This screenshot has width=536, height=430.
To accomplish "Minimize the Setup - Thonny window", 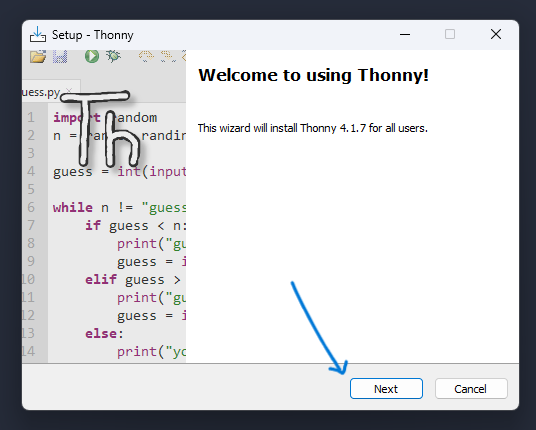I will tap(405, 35).
